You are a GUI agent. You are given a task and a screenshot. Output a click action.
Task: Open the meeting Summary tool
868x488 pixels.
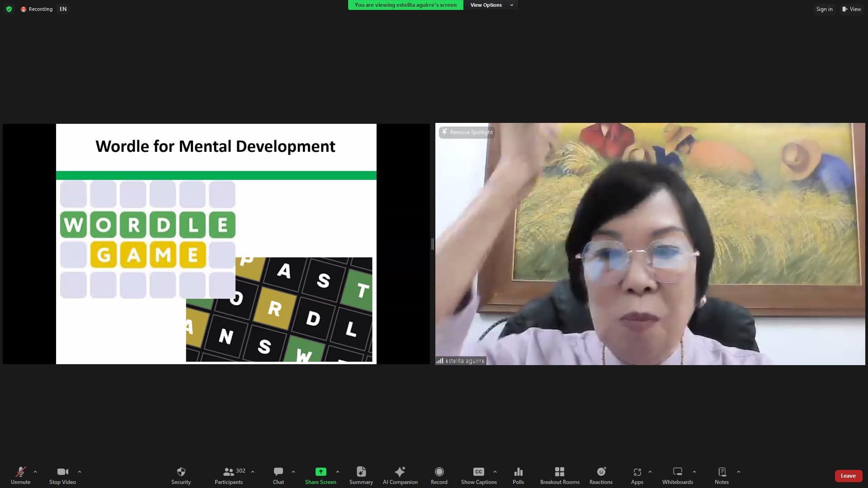pos(361,475)
